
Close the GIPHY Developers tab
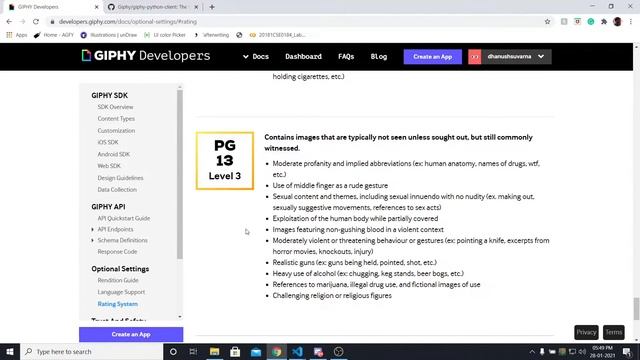point(96,7)
